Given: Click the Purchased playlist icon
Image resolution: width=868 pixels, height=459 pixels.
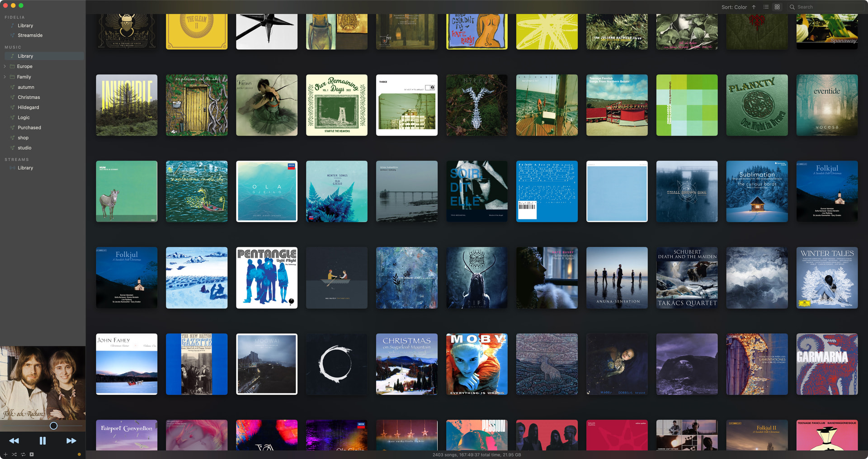Looking at the screenshot, I should pyautogui.click(x=13, y=128).
